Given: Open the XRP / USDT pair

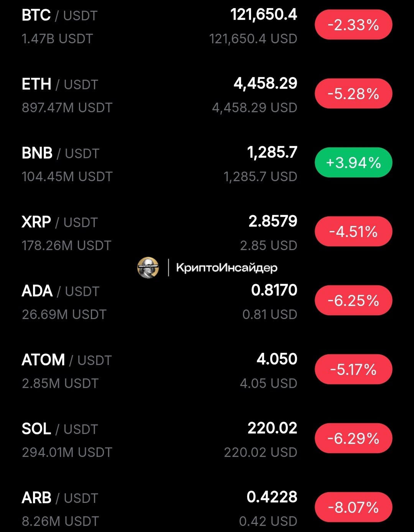Looking at the screenshot, I should click(x=60, y=223).
